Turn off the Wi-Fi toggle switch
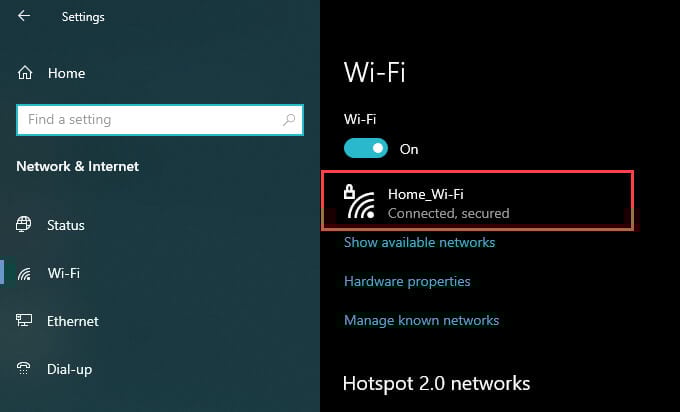Image resolution: width=680 pixels, height=412 pixels. (x=366, y=148)
